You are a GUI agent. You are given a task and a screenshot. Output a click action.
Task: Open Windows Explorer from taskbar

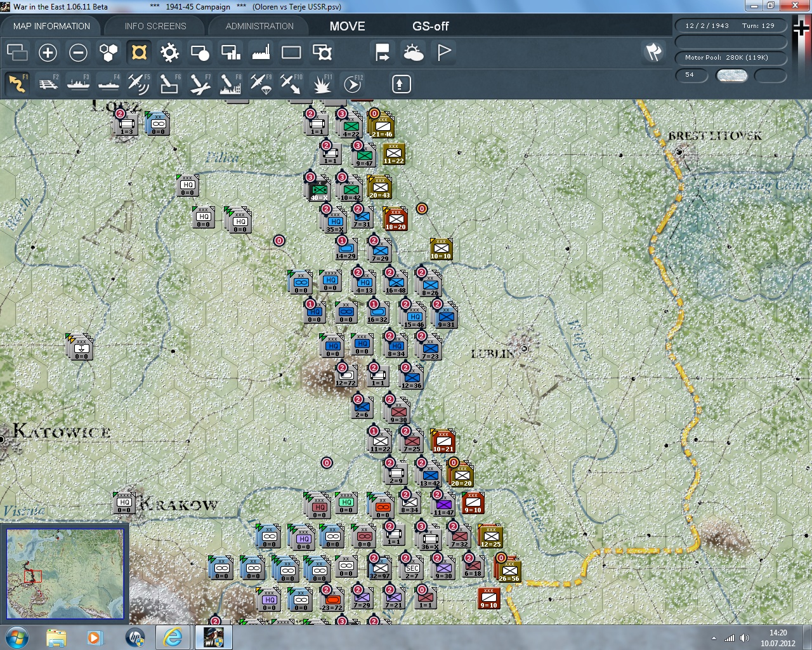click(56, 637)
